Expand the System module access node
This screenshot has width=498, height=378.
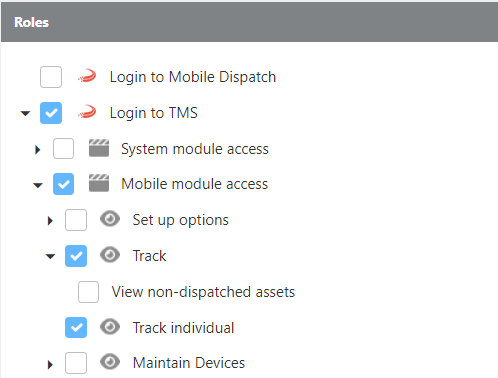pyautogui.click(x=38, y=149)
